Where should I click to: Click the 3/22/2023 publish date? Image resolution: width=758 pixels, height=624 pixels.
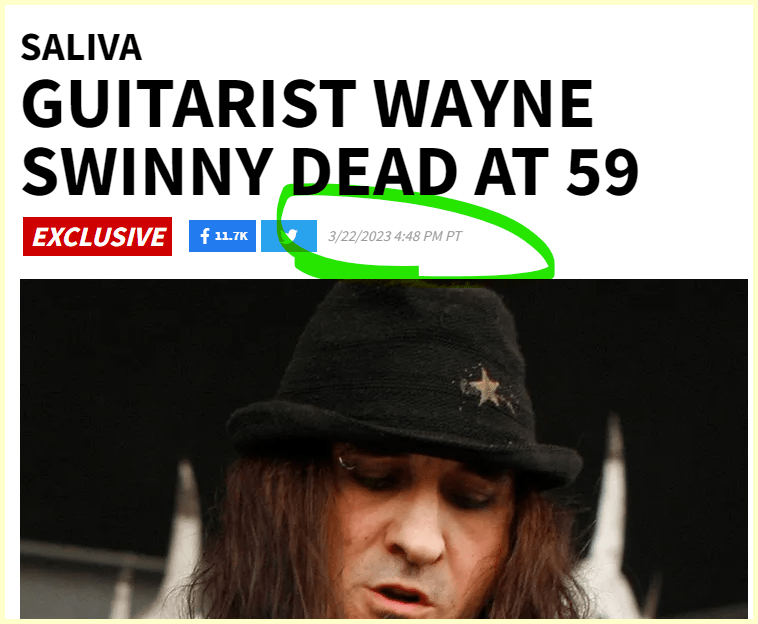pos(360,236)
